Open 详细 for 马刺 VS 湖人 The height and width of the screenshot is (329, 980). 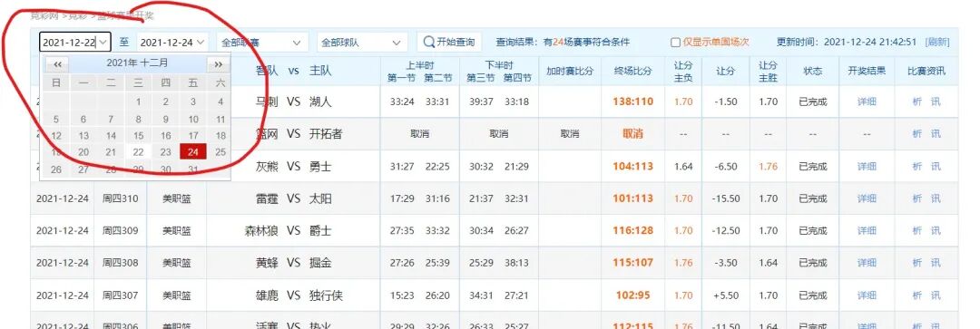point(867,102)
